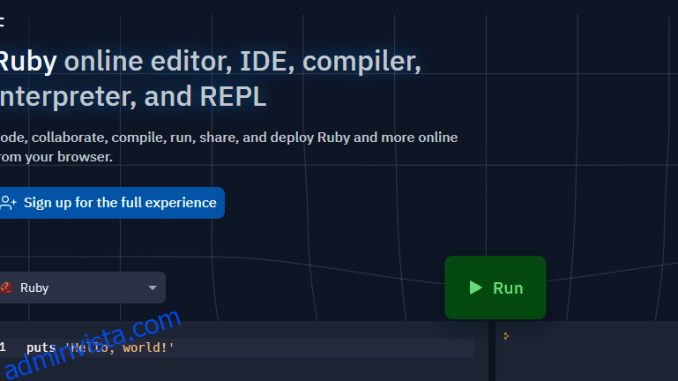Screen dimensions: 678x381
Task: Open the Ruby language selector dropdown
Action: [x=82, y=288]
